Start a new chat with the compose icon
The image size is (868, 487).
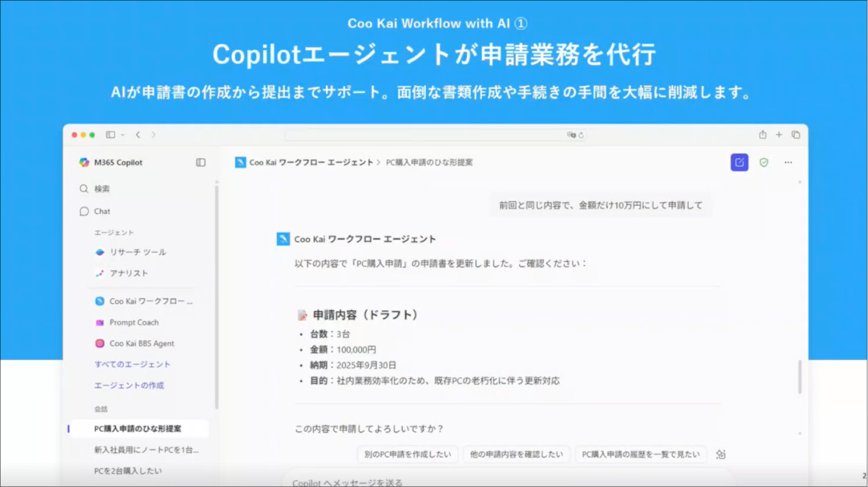[739, 162]
